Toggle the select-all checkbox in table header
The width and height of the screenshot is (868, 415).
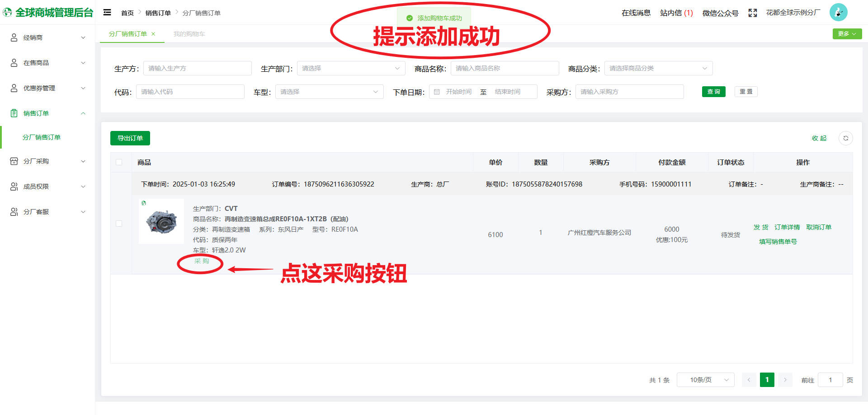119,162
